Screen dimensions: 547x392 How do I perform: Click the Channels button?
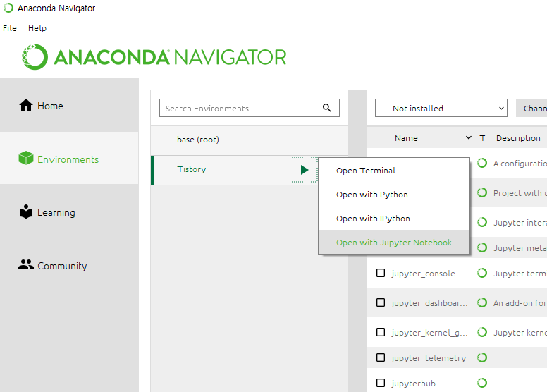531,108
